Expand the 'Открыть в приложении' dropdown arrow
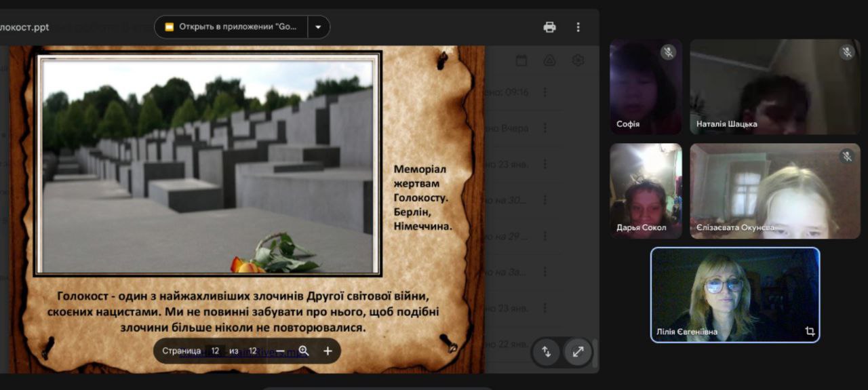The width and height of the screenshot is (868, 390). [319, 27]
